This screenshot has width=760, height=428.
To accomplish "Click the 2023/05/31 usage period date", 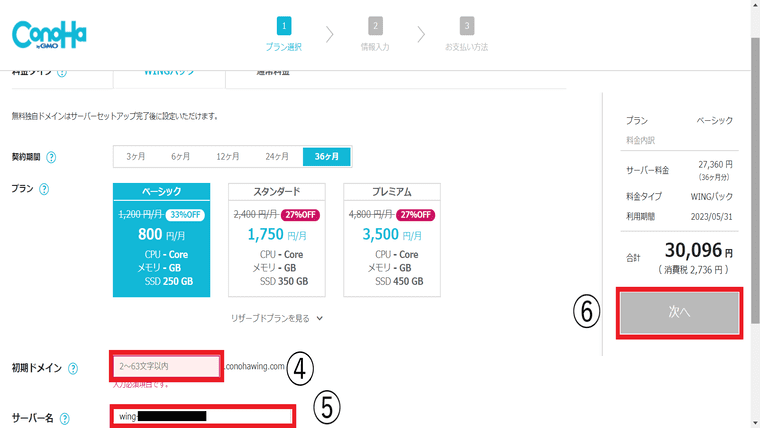I will pyautogui.click(x=712, y=217).
